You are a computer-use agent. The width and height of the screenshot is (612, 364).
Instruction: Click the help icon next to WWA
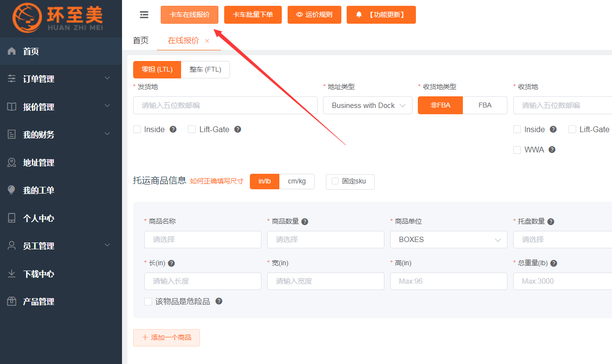[551, 150]
